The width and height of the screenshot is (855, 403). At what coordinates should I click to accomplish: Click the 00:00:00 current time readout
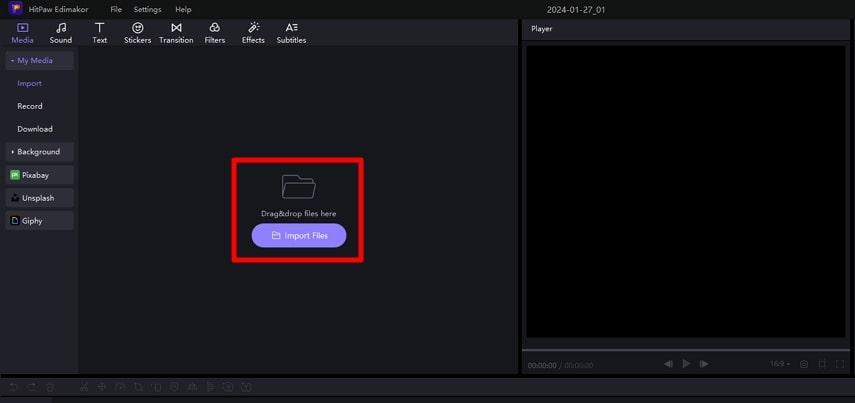click(542, 365)
